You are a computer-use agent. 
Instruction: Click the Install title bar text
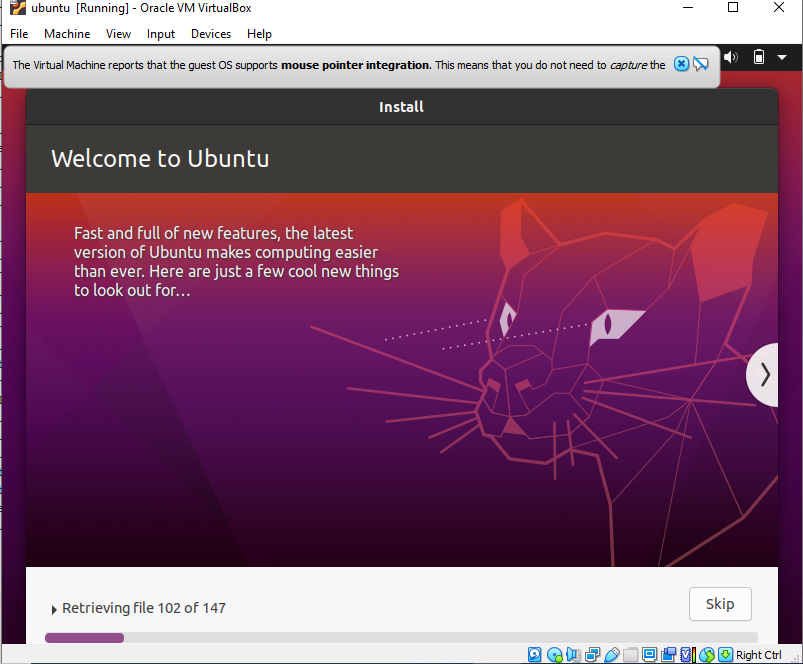coord(401,106)
